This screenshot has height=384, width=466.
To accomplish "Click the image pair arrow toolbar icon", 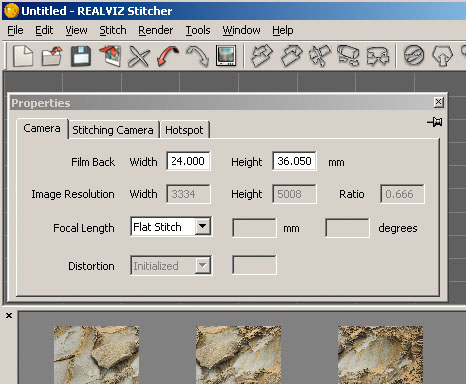I will click(x=378, y=55).
